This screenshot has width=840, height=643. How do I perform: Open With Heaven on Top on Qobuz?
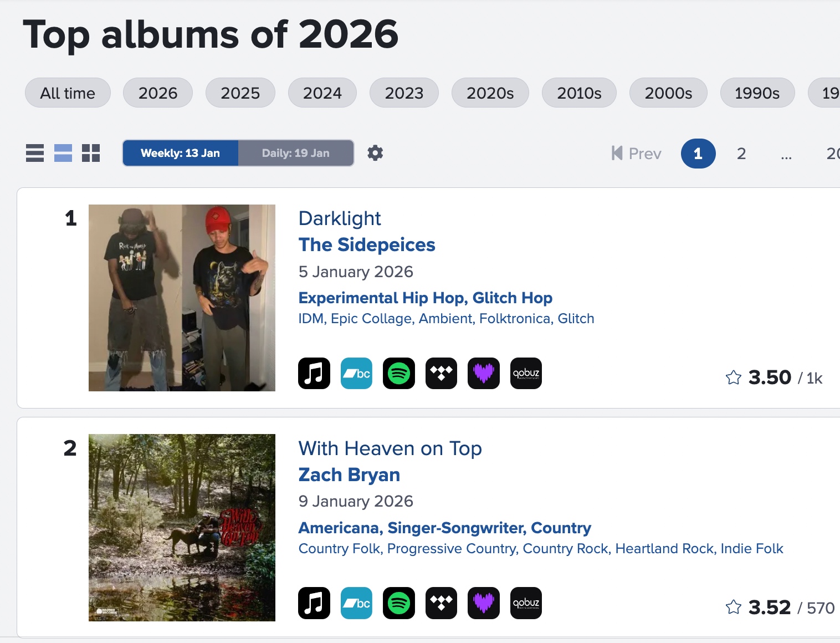(x=526, y=603)
